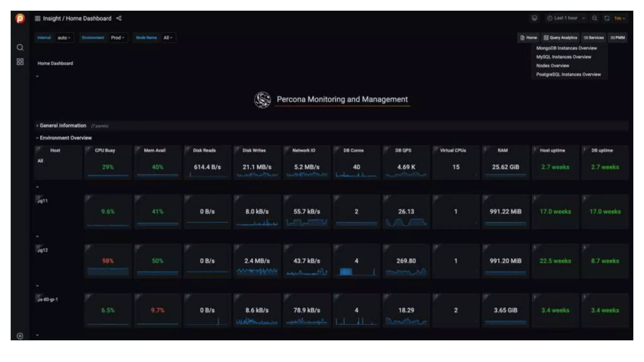Screen dimensions: 644x362
Task: Click the sign-in icon at sidebar bottom
Action: pyautogui.click(x=20, y=336)
